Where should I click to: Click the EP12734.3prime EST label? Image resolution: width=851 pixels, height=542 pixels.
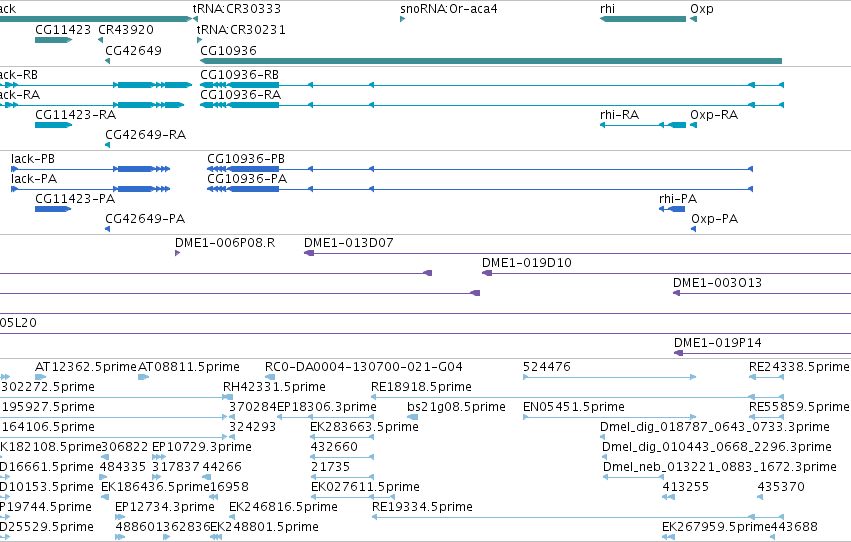[164, 507]
